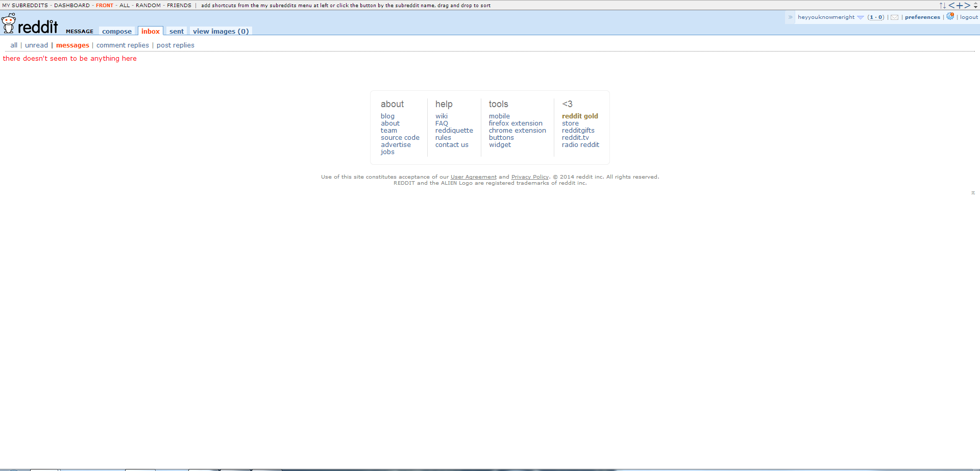Click the 'tools' footer heading
The image size is (980, 471).
click(x=498, y=104)
